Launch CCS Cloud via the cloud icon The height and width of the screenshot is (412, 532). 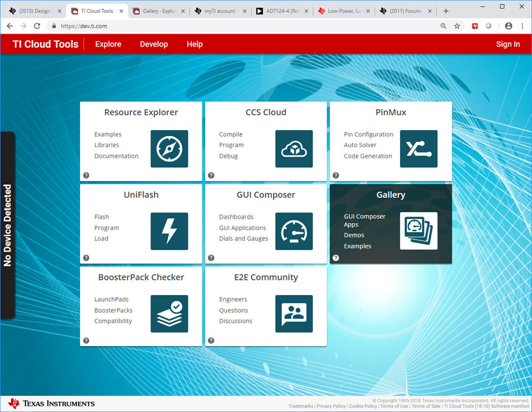click(294, 149)
